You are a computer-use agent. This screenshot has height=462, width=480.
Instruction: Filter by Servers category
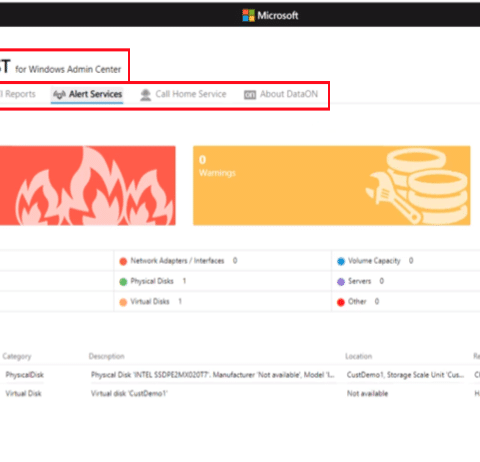point(360,281)
